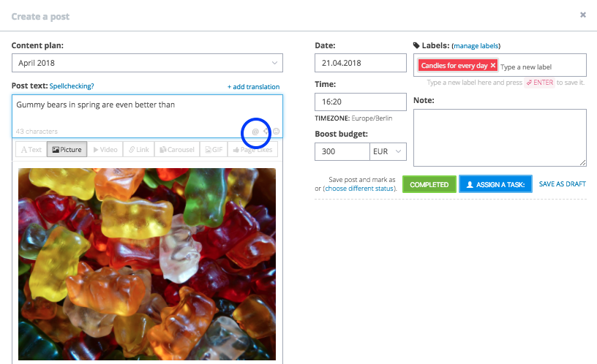Open the emoji smiley picker
Image resolution: width=597 pixels, height=364 pixels.
tap(277, 132)
